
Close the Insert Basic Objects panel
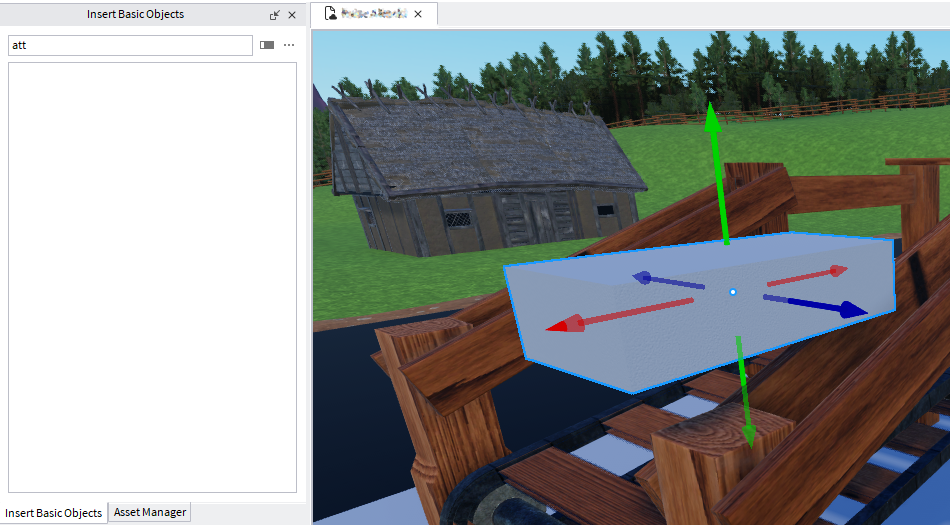(x=292, y=15)
